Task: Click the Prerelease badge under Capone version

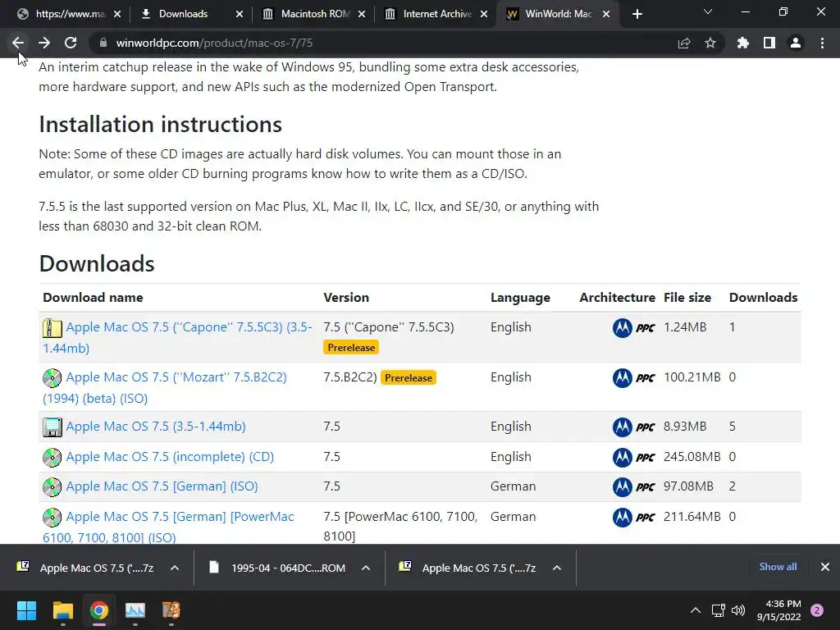Action: point(351,348)
